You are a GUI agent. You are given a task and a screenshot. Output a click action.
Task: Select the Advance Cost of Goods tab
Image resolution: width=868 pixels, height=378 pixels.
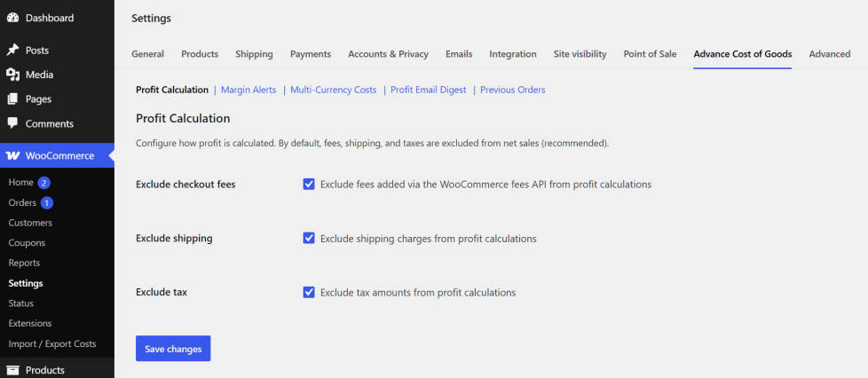coord(742,54)
